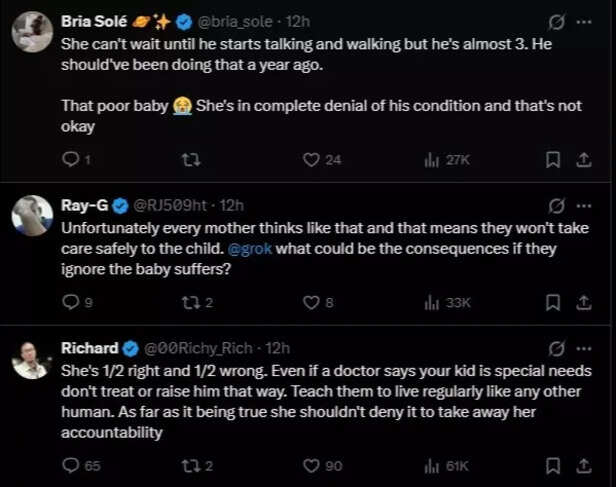Image resolution: width=616 pixels, height=487 pixels.
Task: Click Ray-G's profile avatar
Action: click(x=32, y=215)
